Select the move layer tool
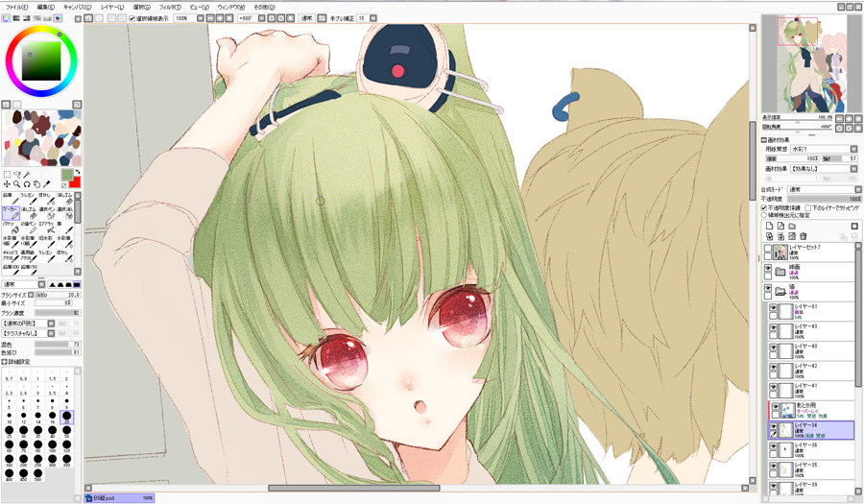This screenshot has height=504, width=864. tap(7, 184)
